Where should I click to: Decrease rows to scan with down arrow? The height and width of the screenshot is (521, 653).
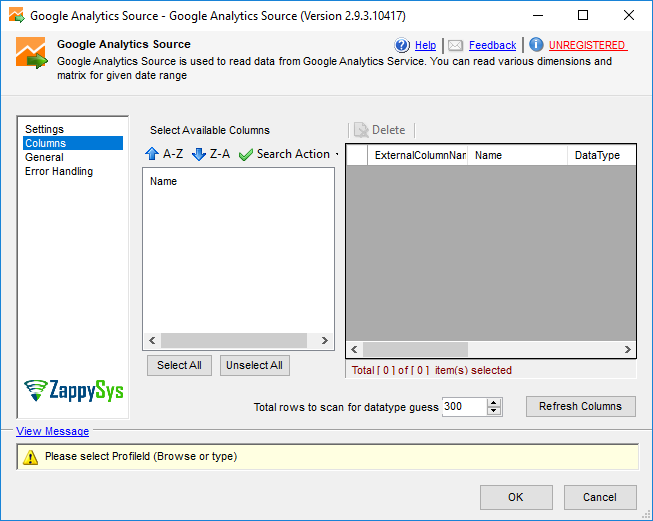tap(493, 411)
